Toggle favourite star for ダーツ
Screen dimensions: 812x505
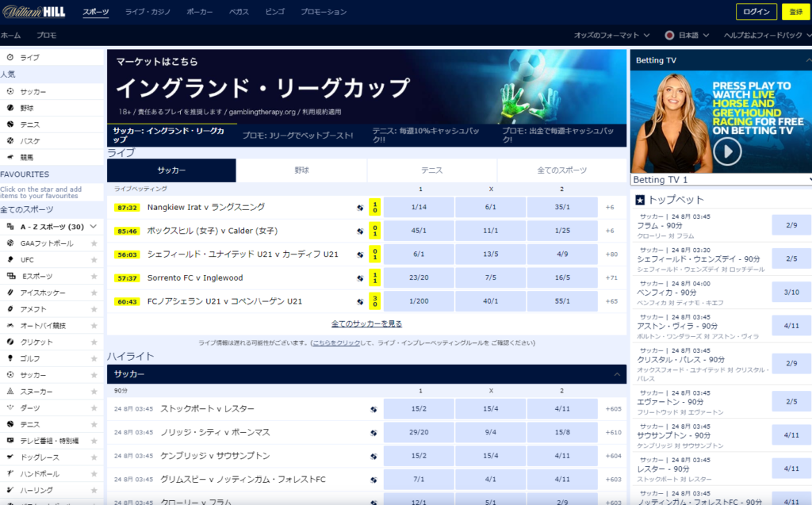94,407
